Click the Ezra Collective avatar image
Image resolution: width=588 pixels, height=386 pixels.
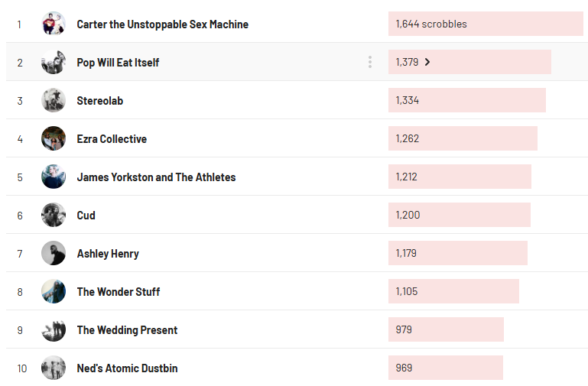point(54,138)
